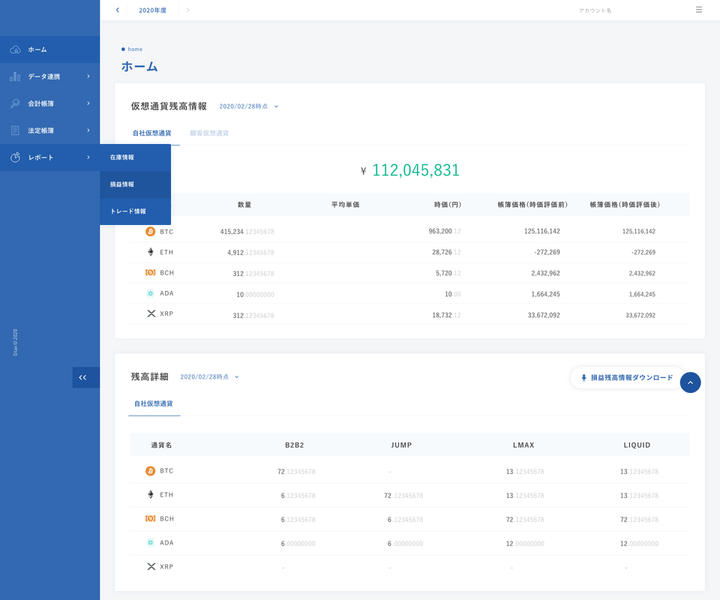
Task: Click BCH book value 2,432,962 after valuation
Action: coord(642,273)
